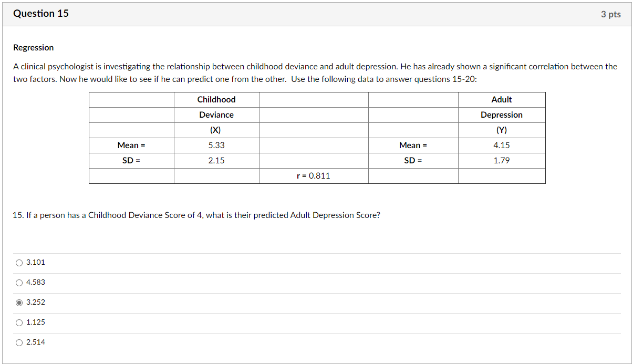Choose the 4.583 radio button
The height and width of the screenshot is (364, 633).
19,282
